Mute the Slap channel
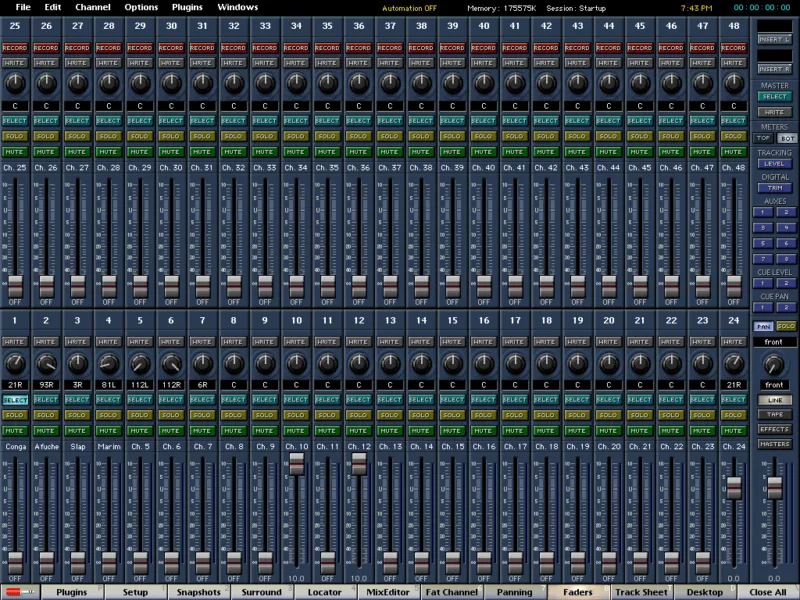Image resolution: width=800 pixels, height=600 pixels. tap(78, 431)
